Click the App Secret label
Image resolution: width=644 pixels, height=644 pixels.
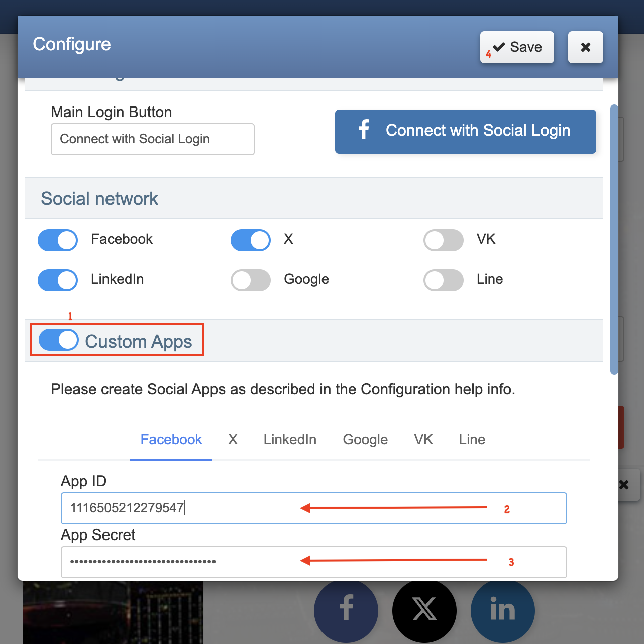click(98, 535)
